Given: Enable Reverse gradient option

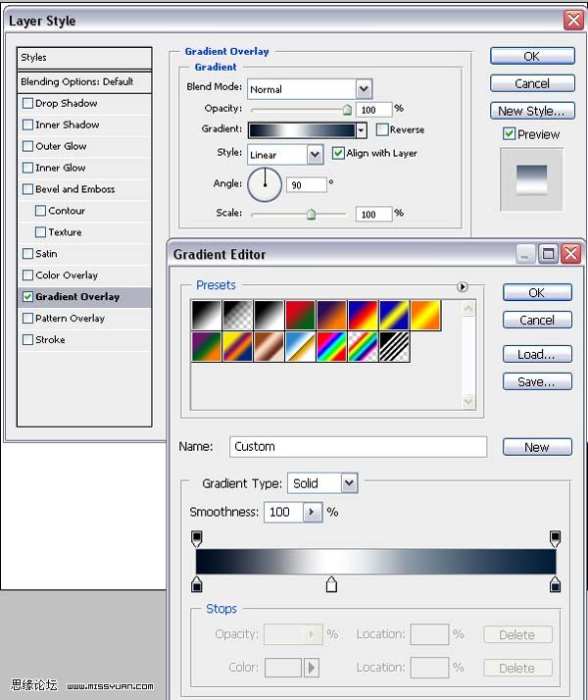Looking at the screenshot, I should click(382, 129).
